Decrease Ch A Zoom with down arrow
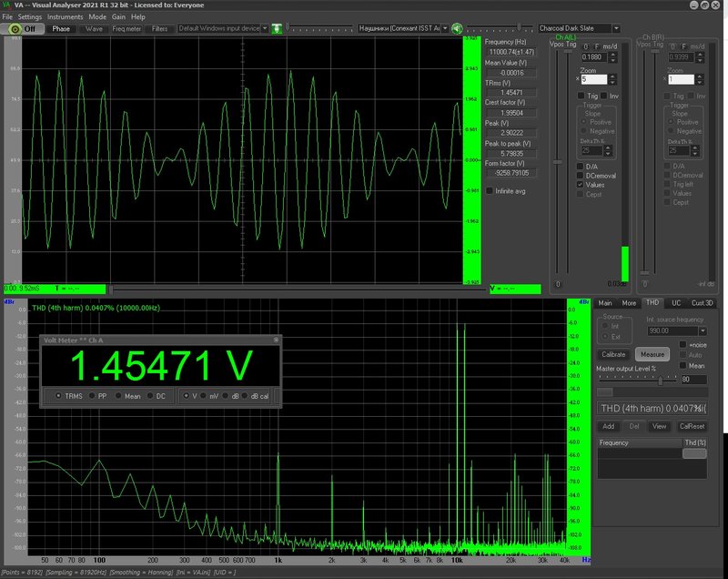 coord(612,82)
